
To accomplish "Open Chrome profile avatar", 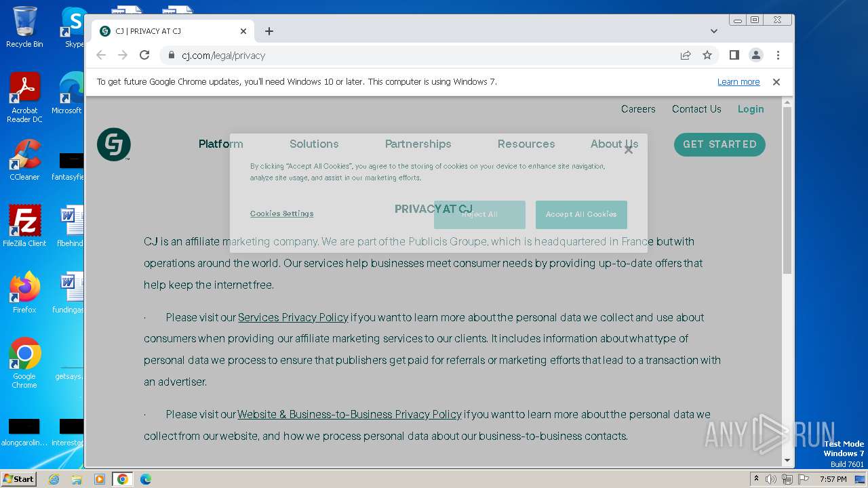I will coord(755,55).
